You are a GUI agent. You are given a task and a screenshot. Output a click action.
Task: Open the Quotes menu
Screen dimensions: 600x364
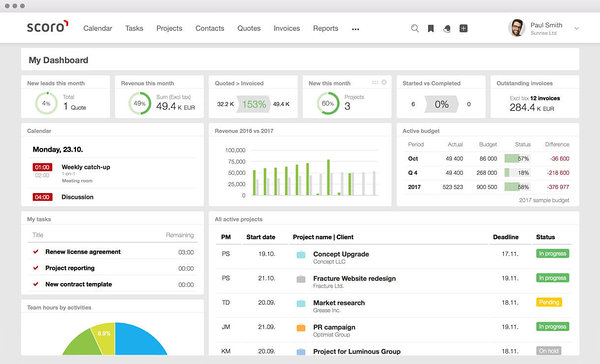pos(249,28)
